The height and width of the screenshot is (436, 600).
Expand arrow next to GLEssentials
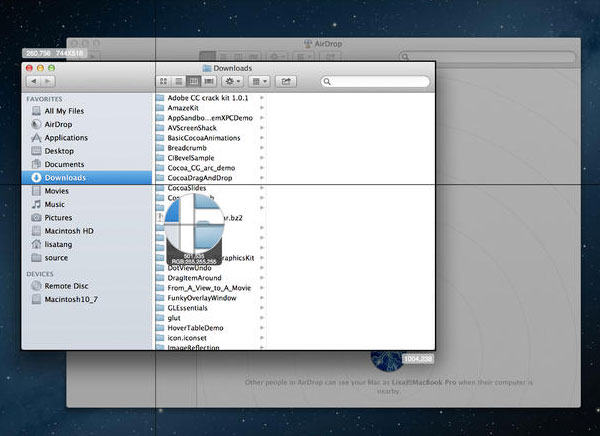click(262, 308)
